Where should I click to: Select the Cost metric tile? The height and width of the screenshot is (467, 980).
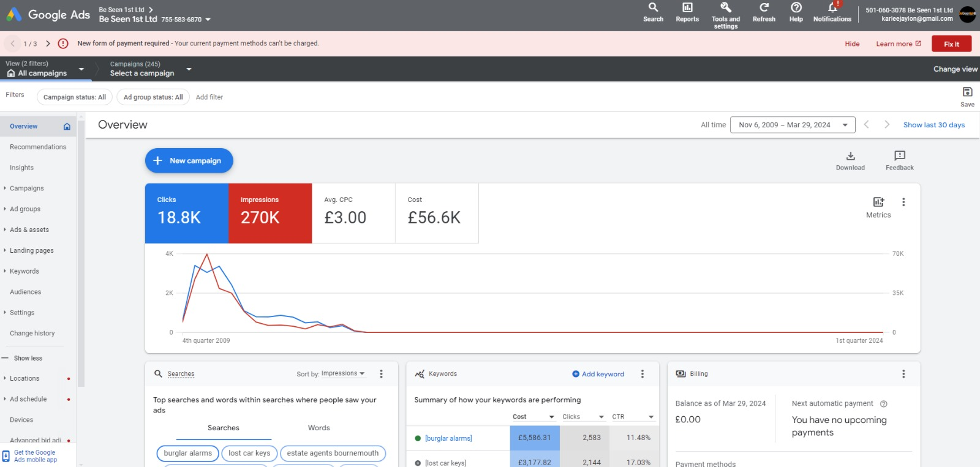[437, 213]
